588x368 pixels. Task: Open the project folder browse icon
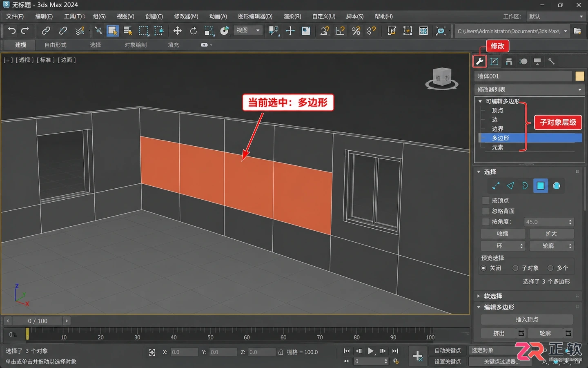point(577,31)
